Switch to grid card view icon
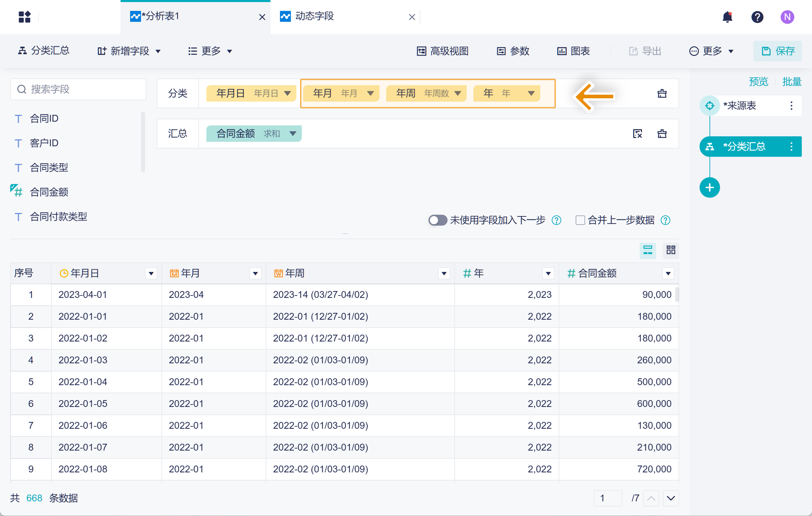The image size is (812, 516). 671,250
